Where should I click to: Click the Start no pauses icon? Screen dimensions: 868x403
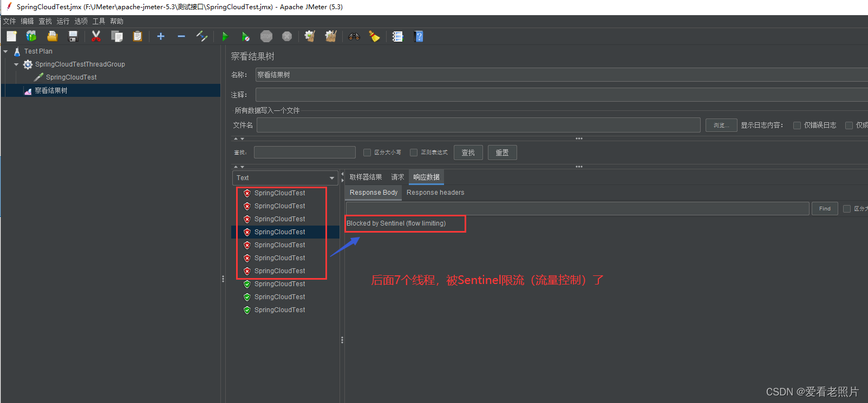[246, 36]
